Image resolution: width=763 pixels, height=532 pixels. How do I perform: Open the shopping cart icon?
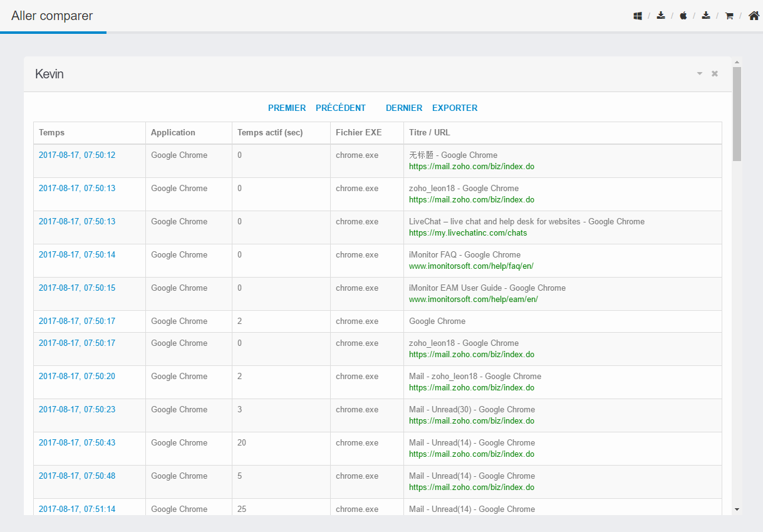pyautogui.click(x=729, y=16)
